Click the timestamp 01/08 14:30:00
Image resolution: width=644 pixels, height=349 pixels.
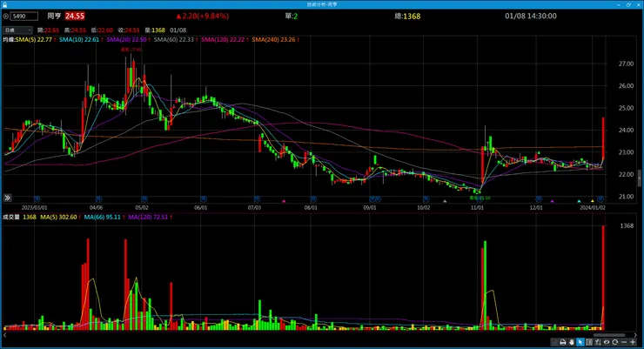[x=531, y=16]
